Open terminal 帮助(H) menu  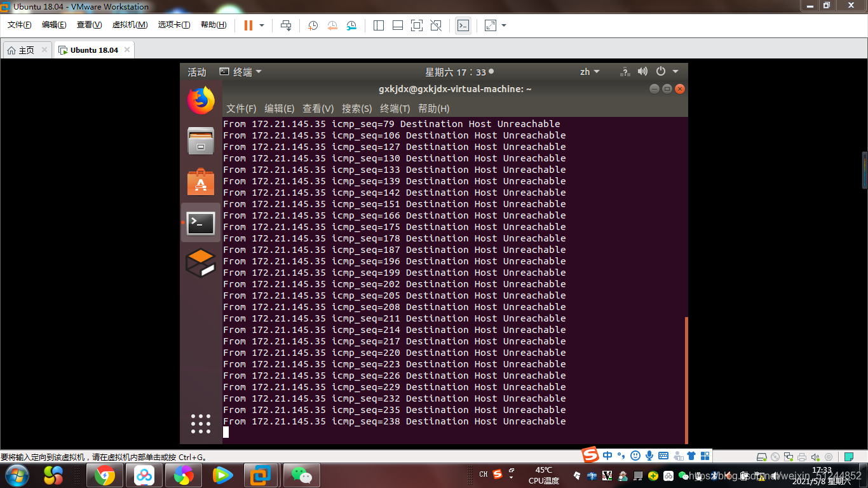434,109
